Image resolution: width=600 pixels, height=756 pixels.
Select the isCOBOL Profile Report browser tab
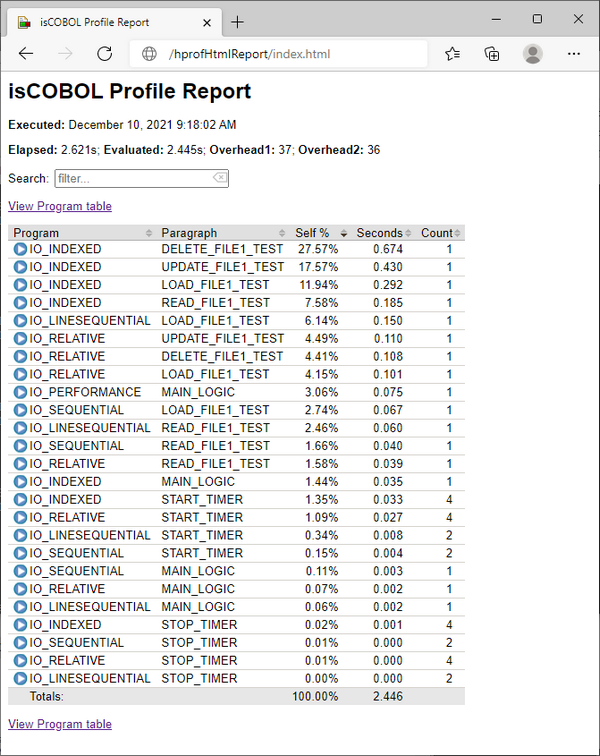point(115,22)
